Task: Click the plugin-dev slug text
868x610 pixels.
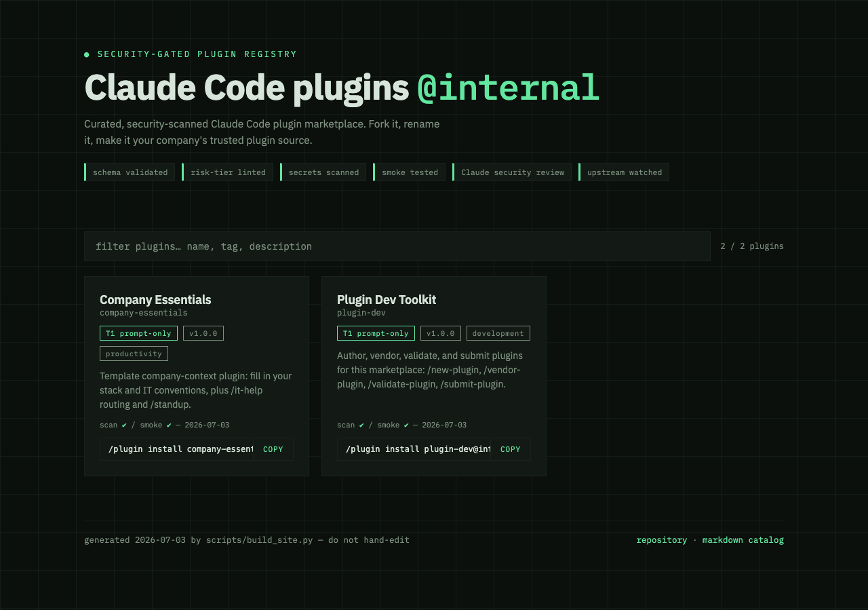Action: [x=361, y=313]
